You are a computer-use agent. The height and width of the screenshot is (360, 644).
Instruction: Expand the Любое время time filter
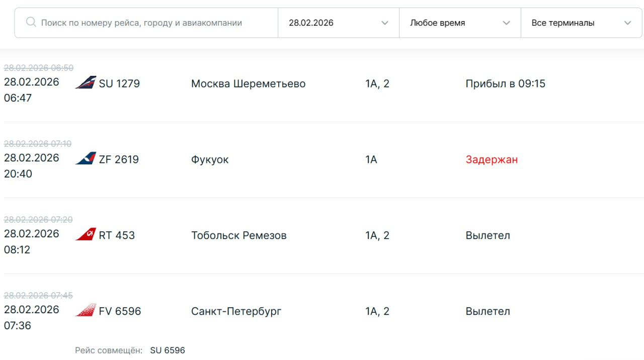pyautogui.click(x=460, y=23)
